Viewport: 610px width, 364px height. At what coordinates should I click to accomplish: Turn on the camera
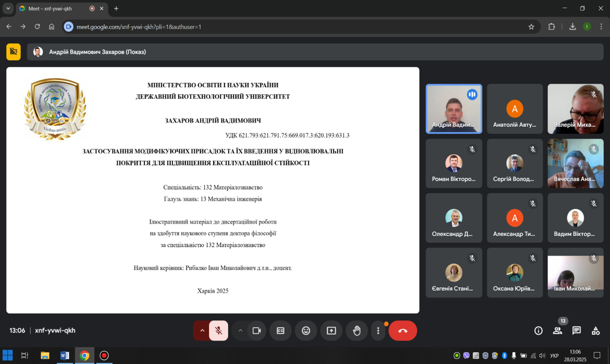click(x=257, y=331)
